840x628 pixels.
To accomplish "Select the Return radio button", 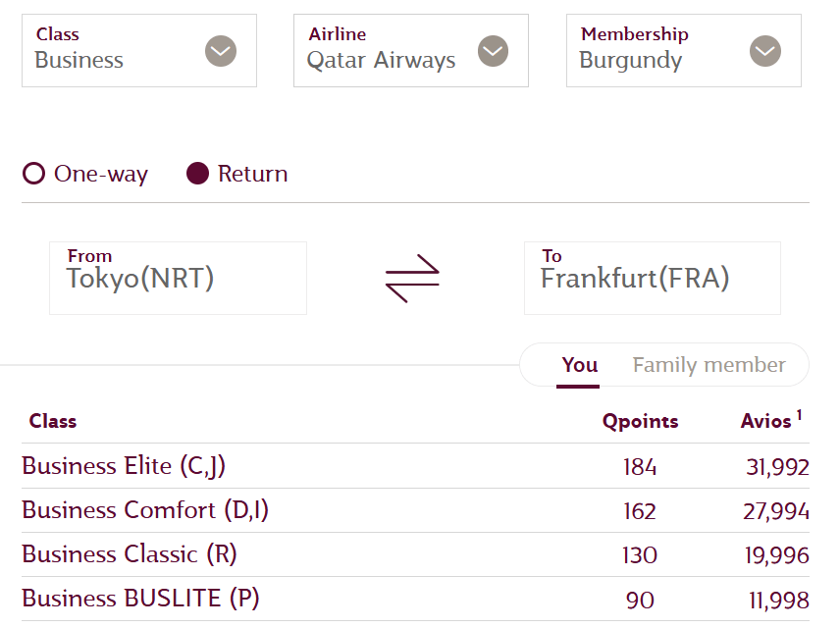I will (198, 175).
